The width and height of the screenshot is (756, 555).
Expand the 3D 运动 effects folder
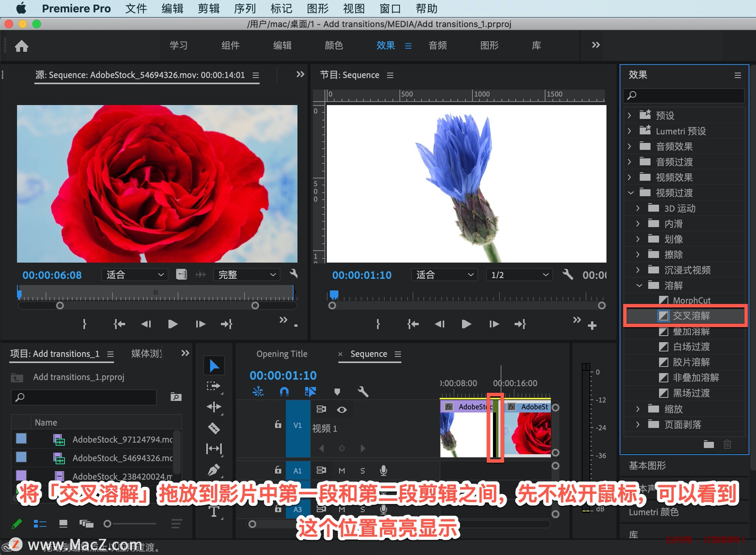639,208
